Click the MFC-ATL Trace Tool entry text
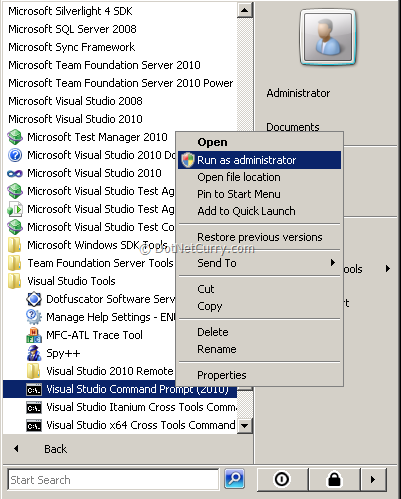The image size is (401, 499). pos(94,335)
